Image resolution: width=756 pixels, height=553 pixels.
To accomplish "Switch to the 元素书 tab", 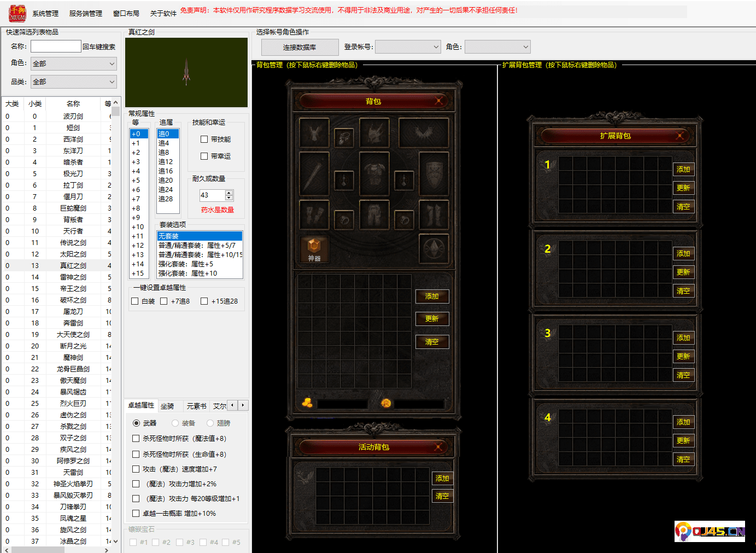I will pos(197,406).
